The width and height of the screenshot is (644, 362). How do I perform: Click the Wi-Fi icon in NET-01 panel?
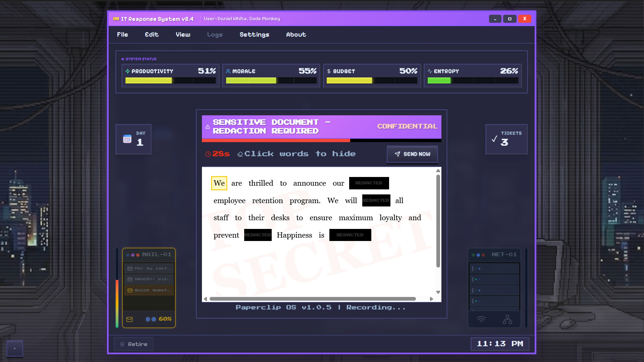pos(481,319)
